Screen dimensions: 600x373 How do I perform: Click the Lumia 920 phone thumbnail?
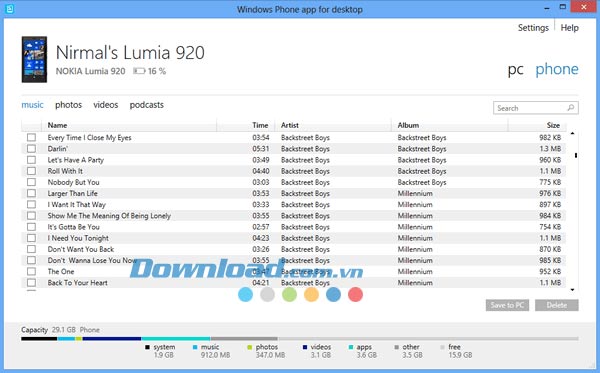pyautogui.click(x=34, y=59)
